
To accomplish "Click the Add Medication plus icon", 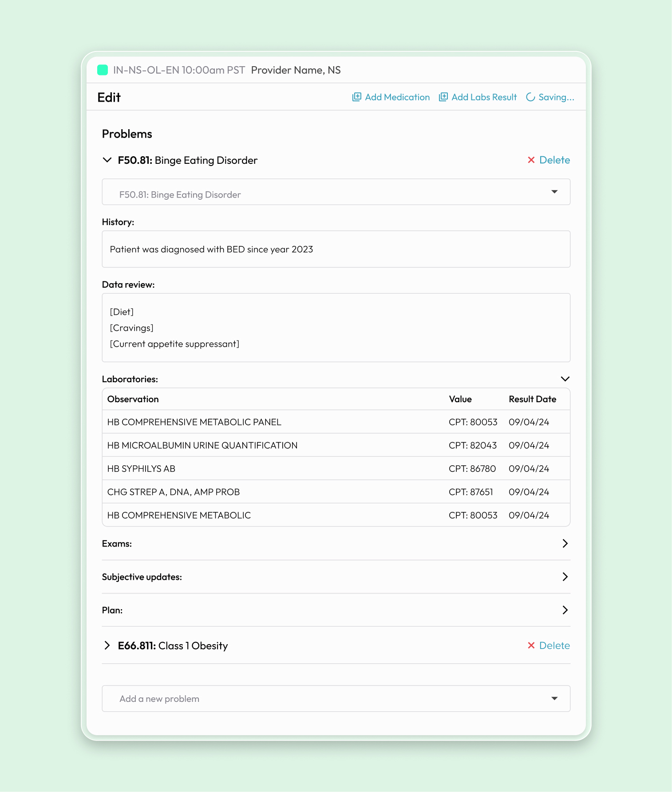I will [x=356, y=97].
